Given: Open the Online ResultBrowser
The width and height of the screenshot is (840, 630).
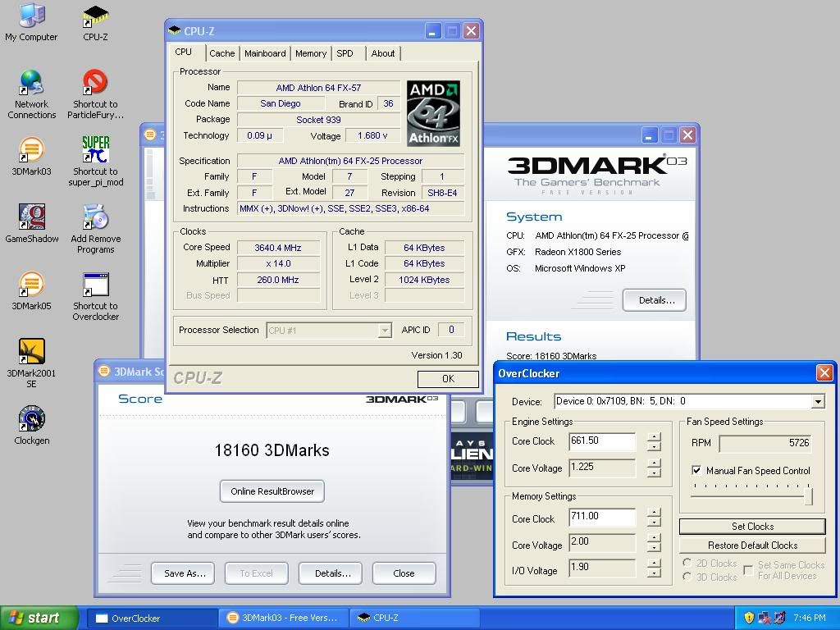Looking at the screenshot, I should (x=272, y=491).
